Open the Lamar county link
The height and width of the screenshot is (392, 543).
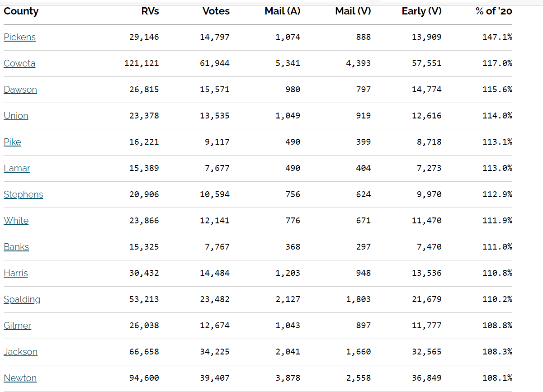pos(17,168)
